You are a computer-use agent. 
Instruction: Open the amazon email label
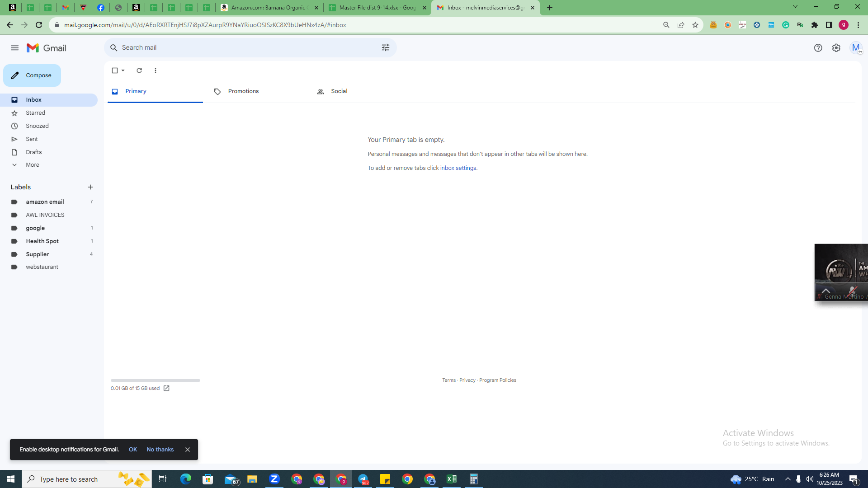pyautogui.click(x=49, y=202)
